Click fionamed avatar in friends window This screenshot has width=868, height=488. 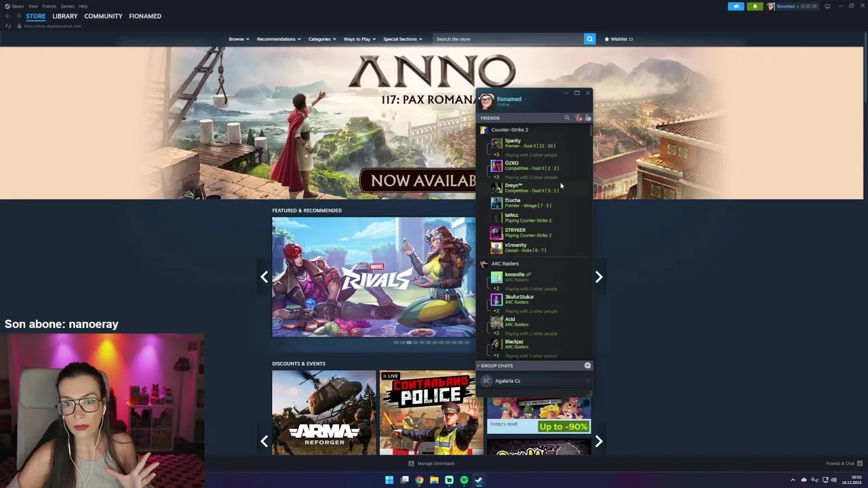click(x=486, y=101)
